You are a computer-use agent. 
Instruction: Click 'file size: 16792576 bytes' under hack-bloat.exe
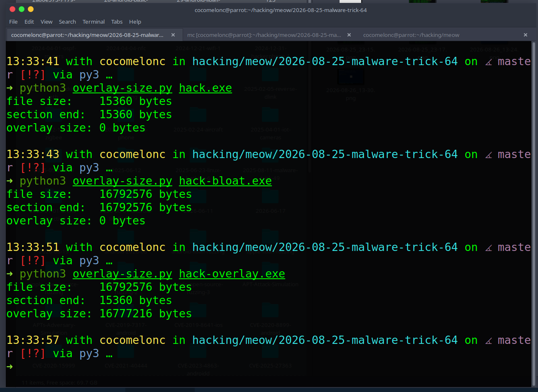pos(99,194)
